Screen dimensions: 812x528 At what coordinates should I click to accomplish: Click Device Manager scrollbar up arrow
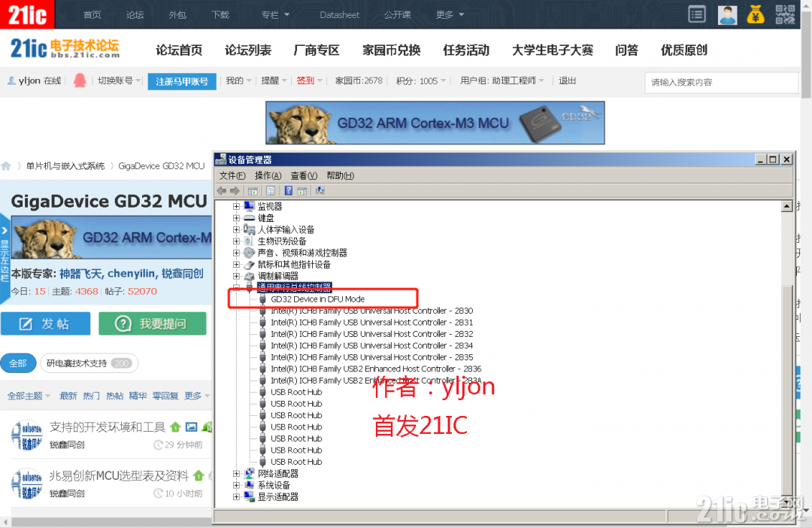coord(786,206)
